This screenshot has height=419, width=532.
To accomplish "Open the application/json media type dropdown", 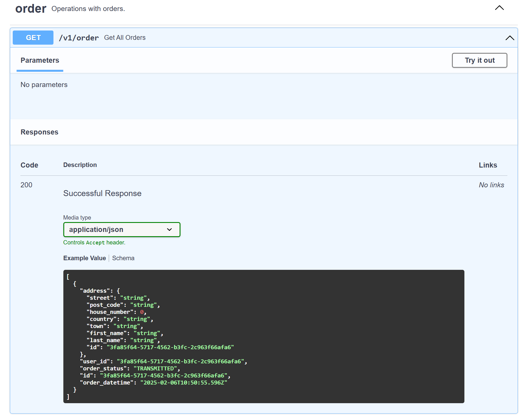I will 122,229.
